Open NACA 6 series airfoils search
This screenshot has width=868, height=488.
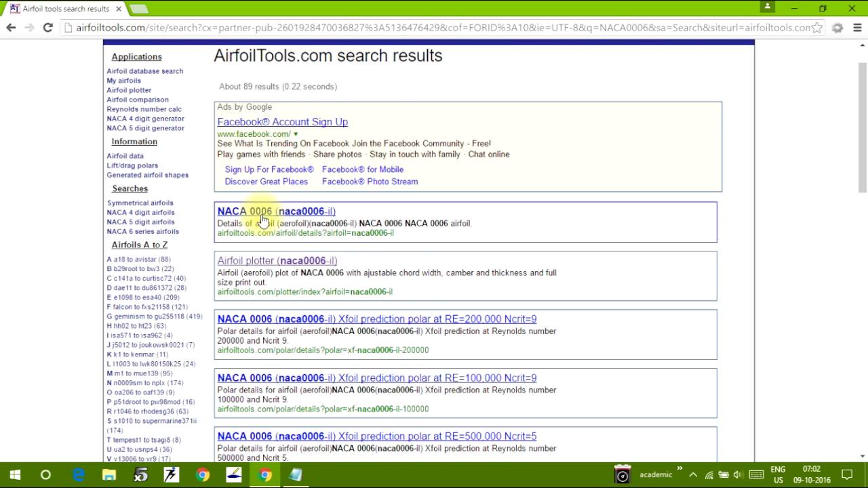(x=142, y=231)
